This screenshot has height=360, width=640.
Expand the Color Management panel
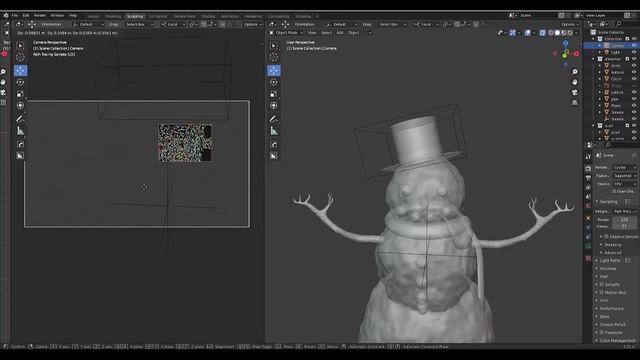point(615,340)
